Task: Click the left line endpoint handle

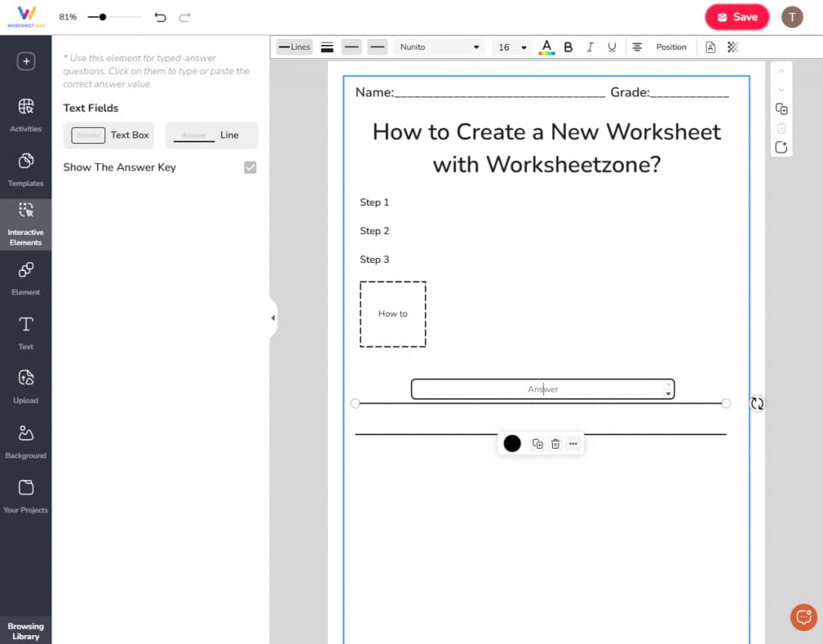Action: 355,403
